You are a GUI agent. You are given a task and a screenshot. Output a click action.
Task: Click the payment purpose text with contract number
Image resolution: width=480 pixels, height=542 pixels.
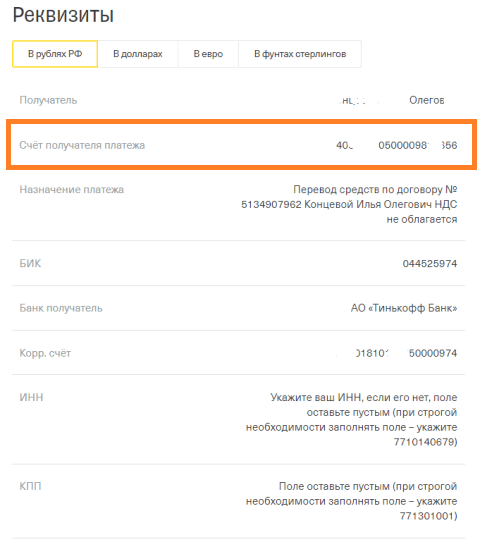click(349, 204)
